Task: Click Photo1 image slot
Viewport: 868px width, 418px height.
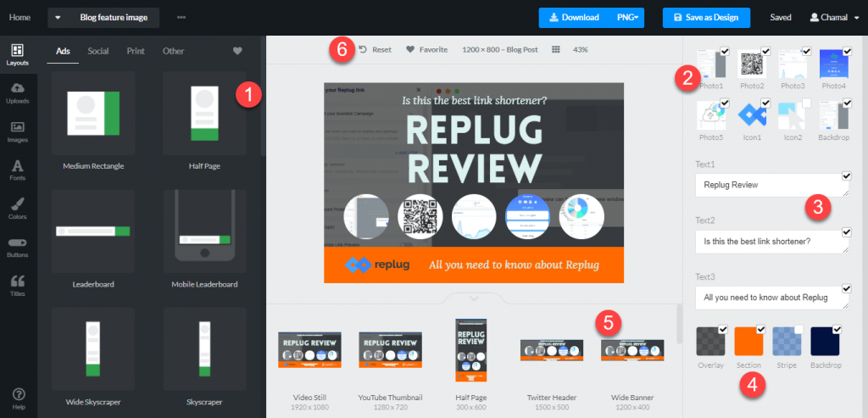Action: click(711, 64)
